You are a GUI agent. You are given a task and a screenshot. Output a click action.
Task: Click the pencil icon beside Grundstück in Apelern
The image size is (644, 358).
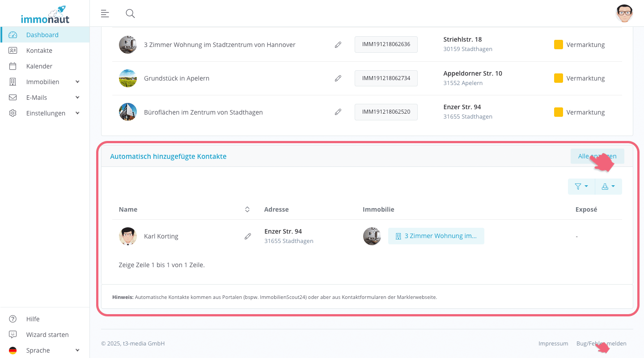(x=338, y=78)
